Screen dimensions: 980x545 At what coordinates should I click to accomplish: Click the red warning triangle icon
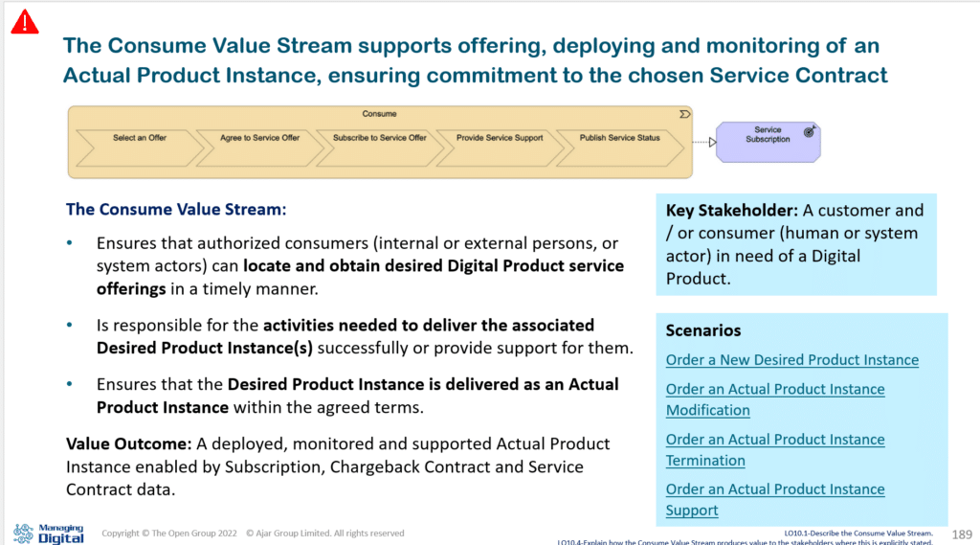coord(25,22)
